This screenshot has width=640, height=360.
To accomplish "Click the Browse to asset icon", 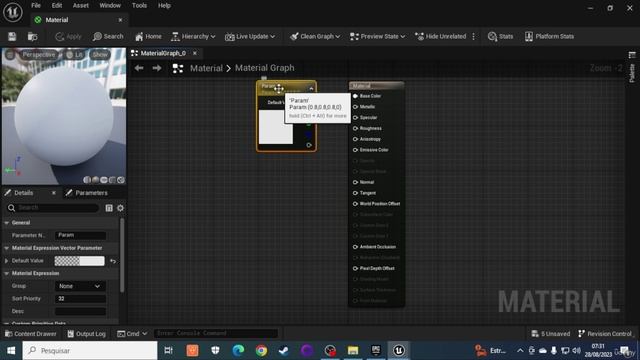I will (x=32, y=36).
